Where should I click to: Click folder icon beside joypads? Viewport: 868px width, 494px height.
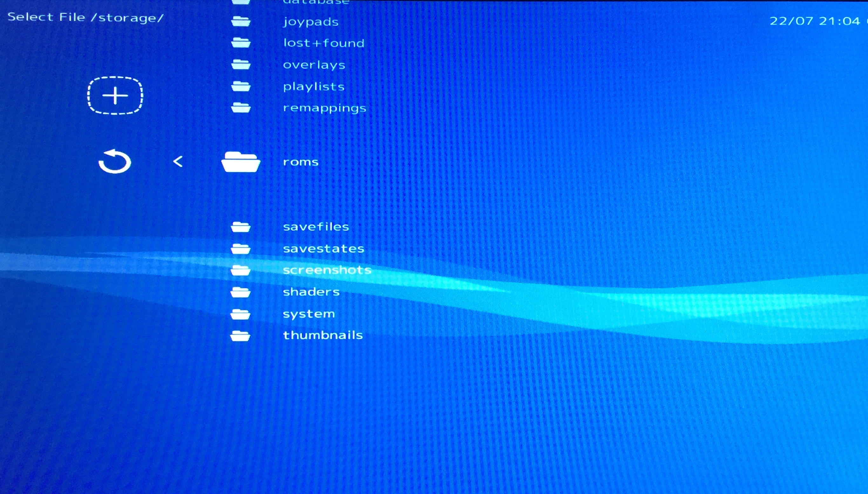(241, 21)
